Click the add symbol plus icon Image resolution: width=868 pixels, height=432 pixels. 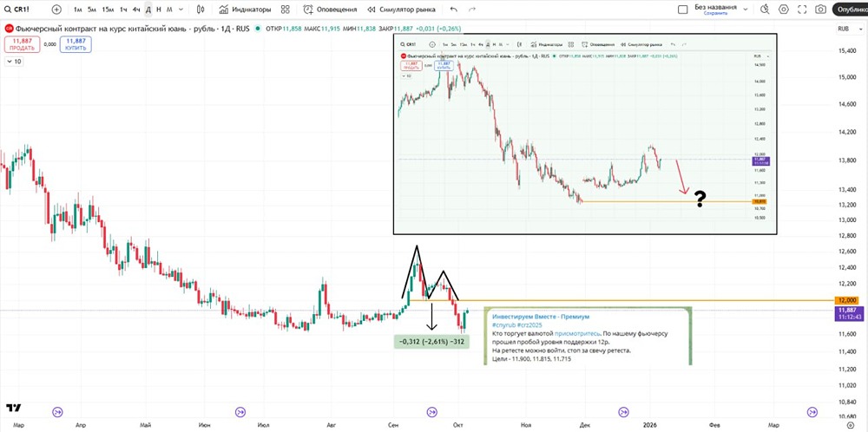point(56,10)
